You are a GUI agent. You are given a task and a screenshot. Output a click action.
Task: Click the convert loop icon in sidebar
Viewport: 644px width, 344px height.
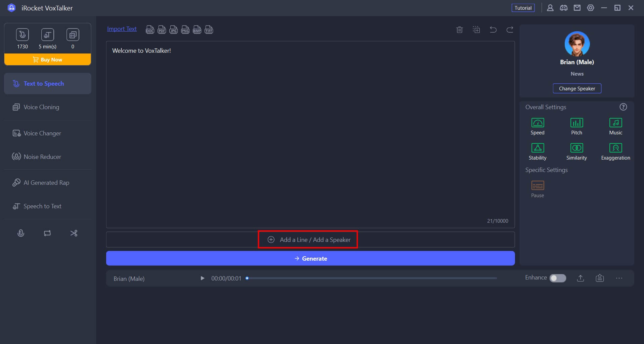[47, 233]
